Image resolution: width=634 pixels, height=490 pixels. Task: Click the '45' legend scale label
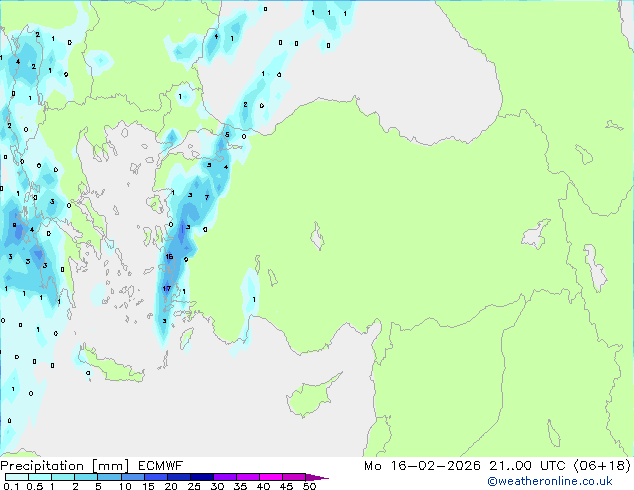pyautogui.click(x=286, y=486)
